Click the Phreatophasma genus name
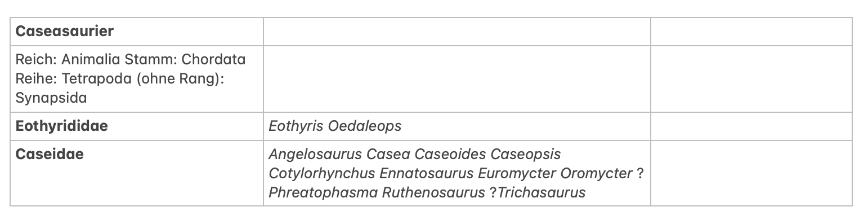 (323, 192)
